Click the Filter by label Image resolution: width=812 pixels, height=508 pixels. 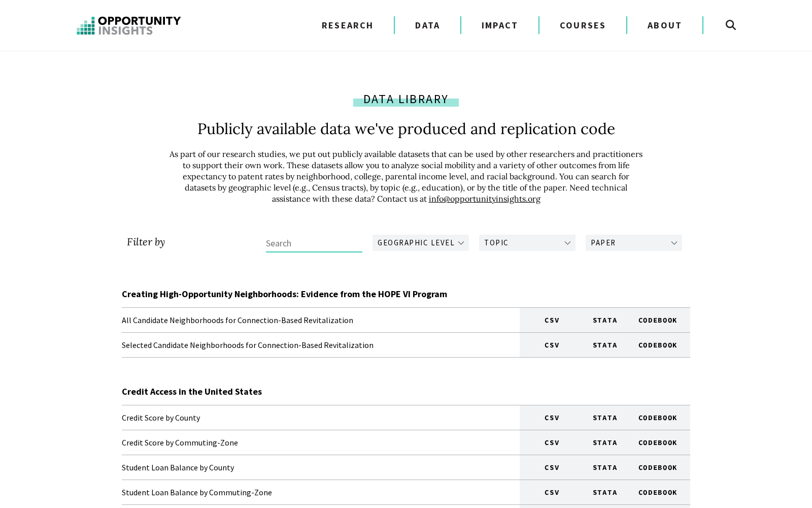(x=146, y=242)
